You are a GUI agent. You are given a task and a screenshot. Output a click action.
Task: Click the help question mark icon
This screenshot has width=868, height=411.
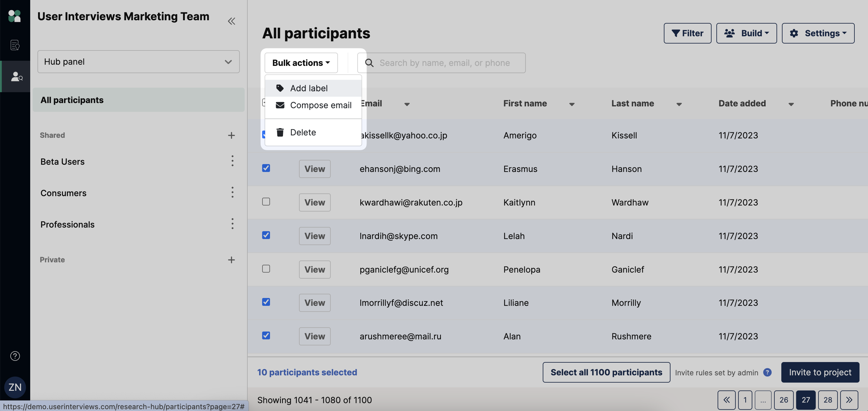tap(15, 356)
